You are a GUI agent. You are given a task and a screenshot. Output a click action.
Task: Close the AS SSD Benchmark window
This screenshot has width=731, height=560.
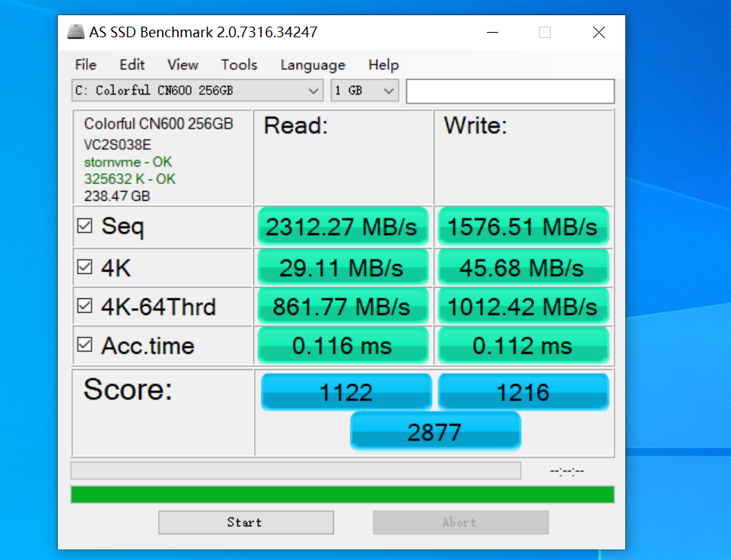[x=599, y=32]
